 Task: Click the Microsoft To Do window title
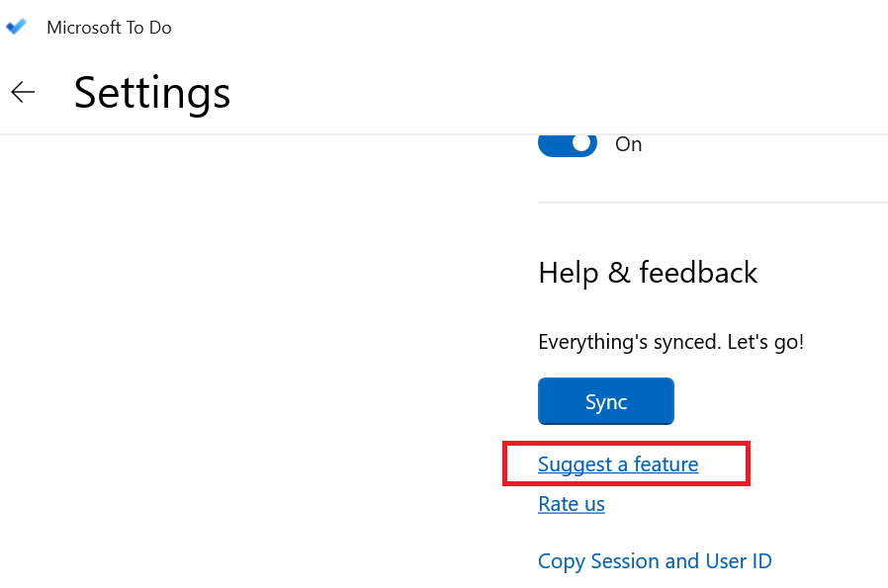coord(109,28)
